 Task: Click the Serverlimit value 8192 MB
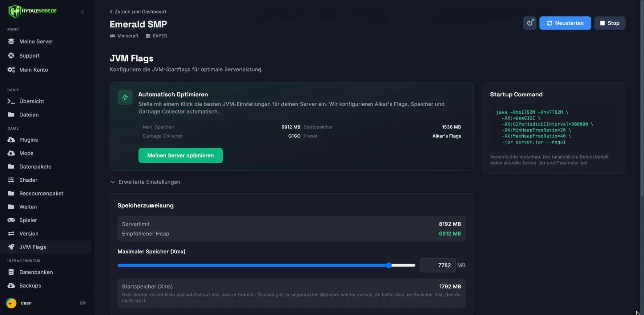450,224
